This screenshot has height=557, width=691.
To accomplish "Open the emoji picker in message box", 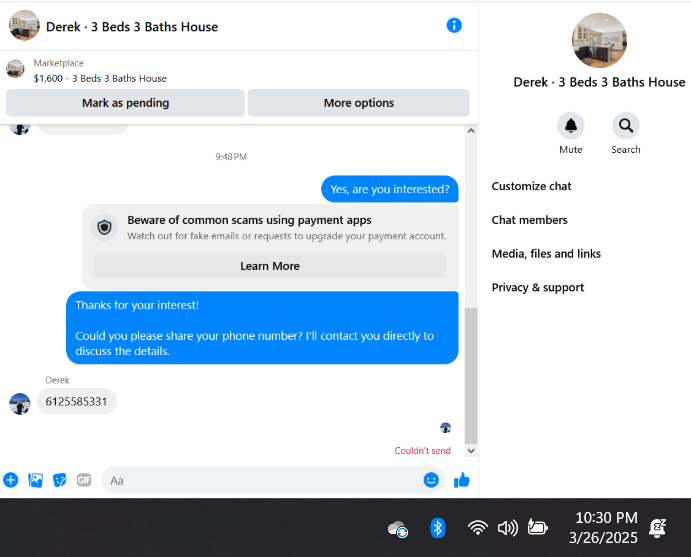I will point(431,480).
